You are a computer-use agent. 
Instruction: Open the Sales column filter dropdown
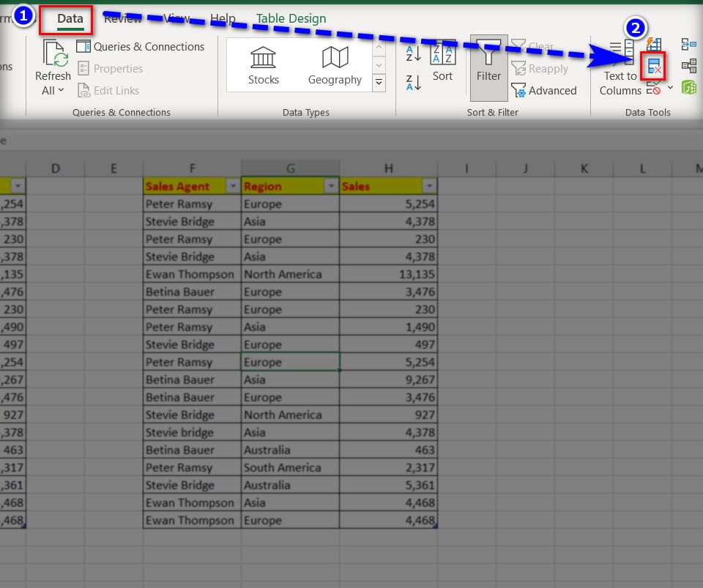(x=429, y=186)
